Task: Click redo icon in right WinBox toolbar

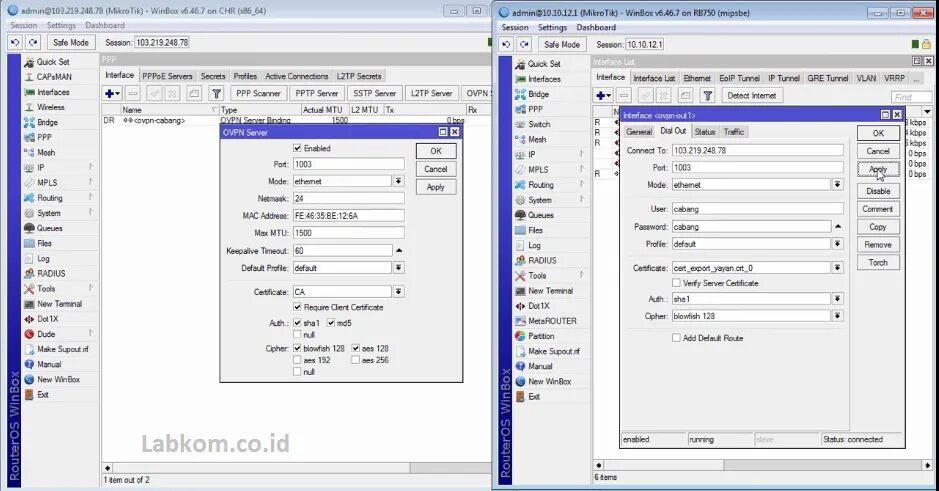Action: [525, 44]
